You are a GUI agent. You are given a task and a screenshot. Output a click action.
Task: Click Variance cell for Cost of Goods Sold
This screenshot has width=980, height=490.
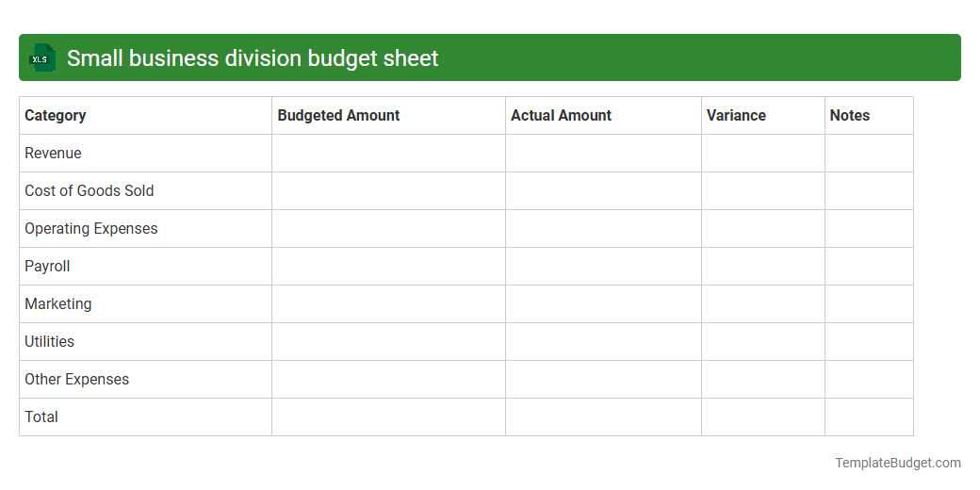763,190
